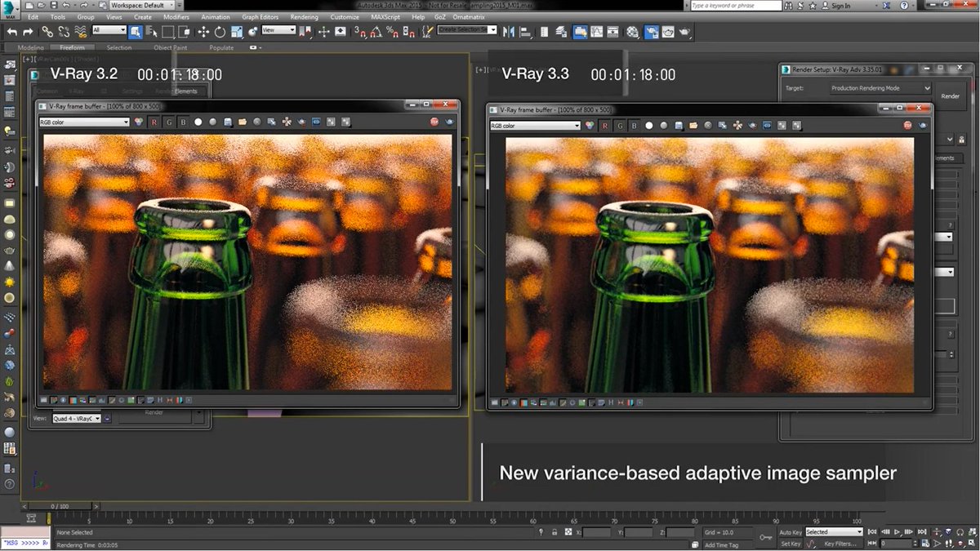Click the keyword search field

point(737,6)
